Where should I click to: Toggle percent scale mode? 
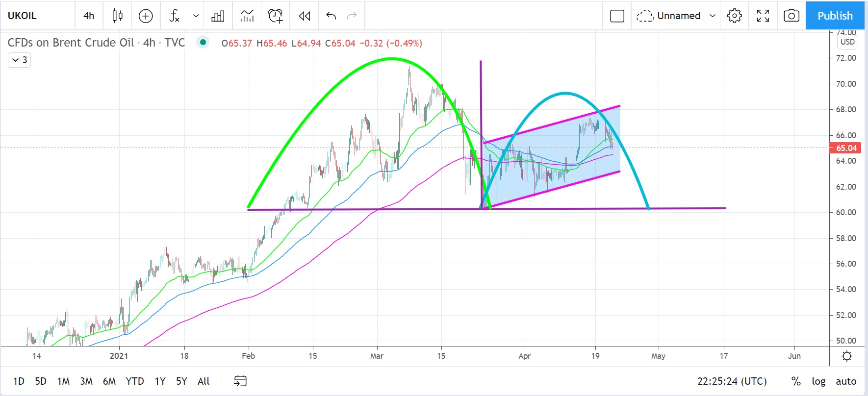click(x=796, y=381)
